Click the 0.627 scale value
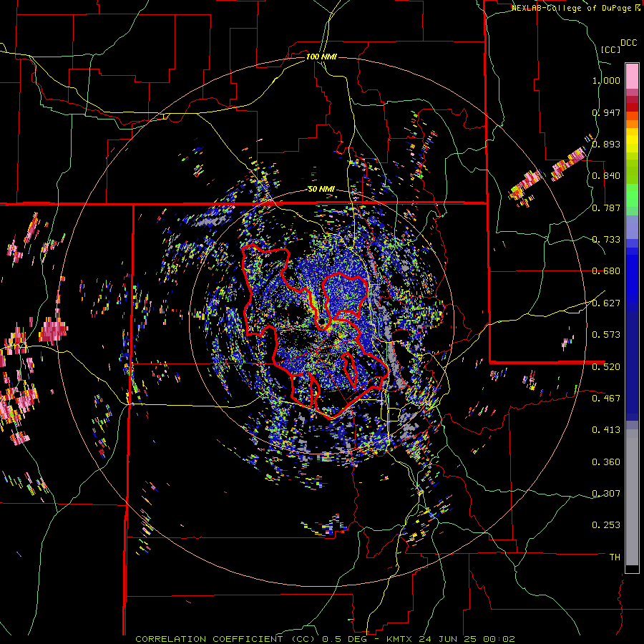 pyautogui.click(x=606, y=303)
